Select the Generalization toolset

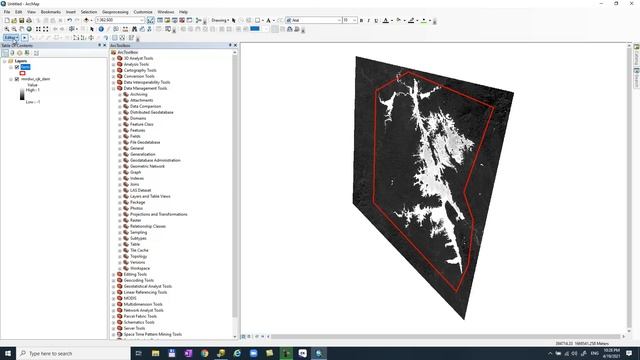click(142, 154)
